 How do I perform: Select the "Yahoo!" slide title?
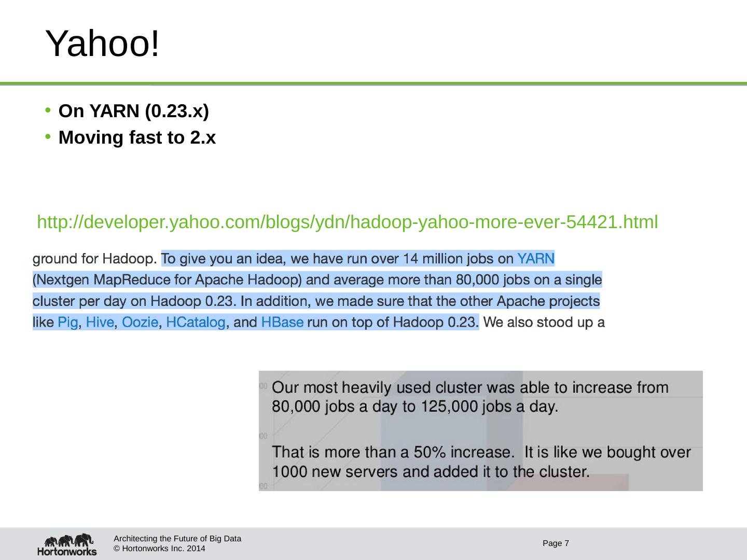[103, 44]
